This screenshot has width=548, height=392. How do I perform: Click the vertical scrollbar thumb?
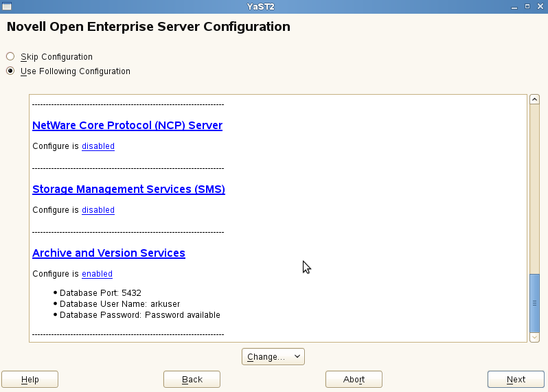[535, 302]
